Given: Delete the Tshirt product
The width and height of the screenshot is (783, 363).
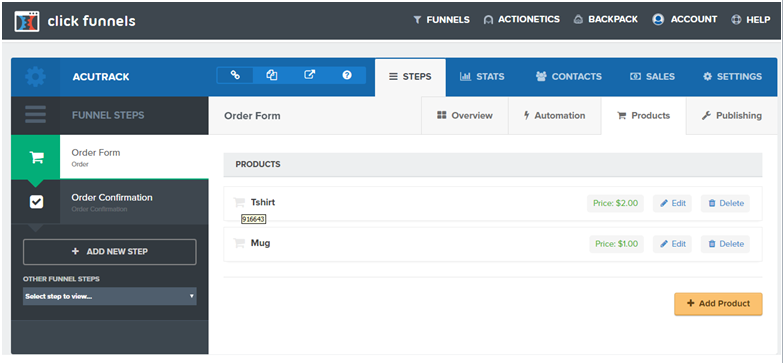Looking at the screenshot, I should coord(726,203).
